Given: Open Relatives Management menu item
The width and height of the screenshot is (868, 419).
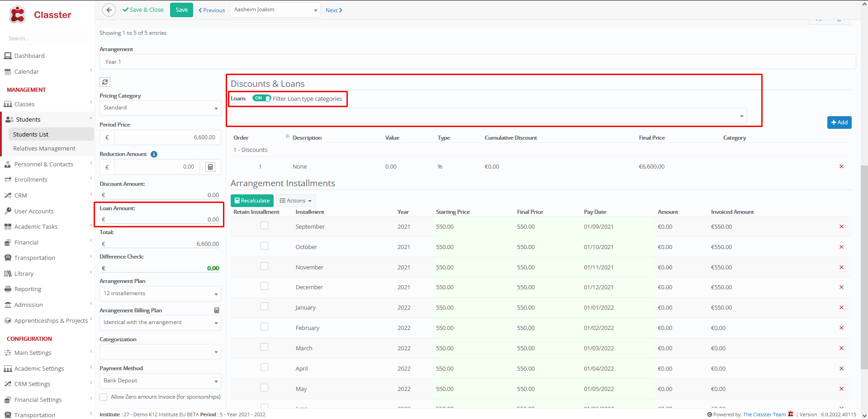Looking at the screenshot, I should pos(44,148).
